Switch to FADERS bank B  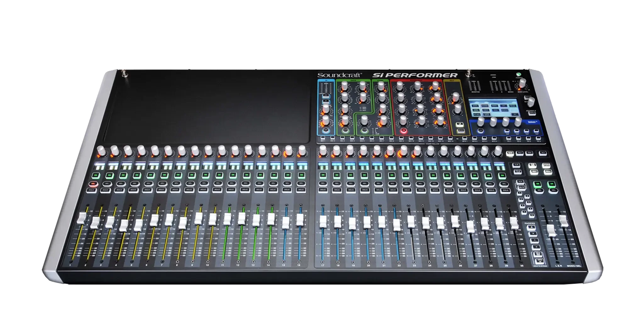[x=533, y=233]
